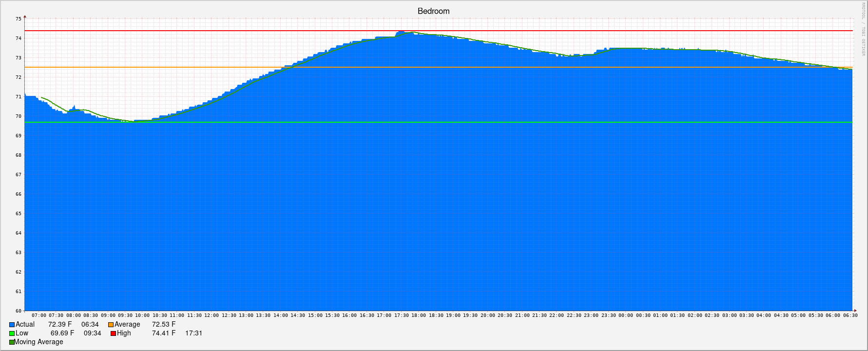The height and width of the screenshot is (351, 868).
Task: Click the 60 label on the Y axis
Action: click(x=19, y=311)
